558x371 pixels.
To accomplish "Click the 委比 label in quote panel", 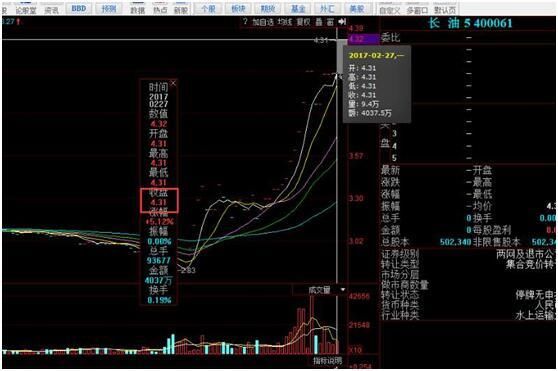I will tap(390, 37).
